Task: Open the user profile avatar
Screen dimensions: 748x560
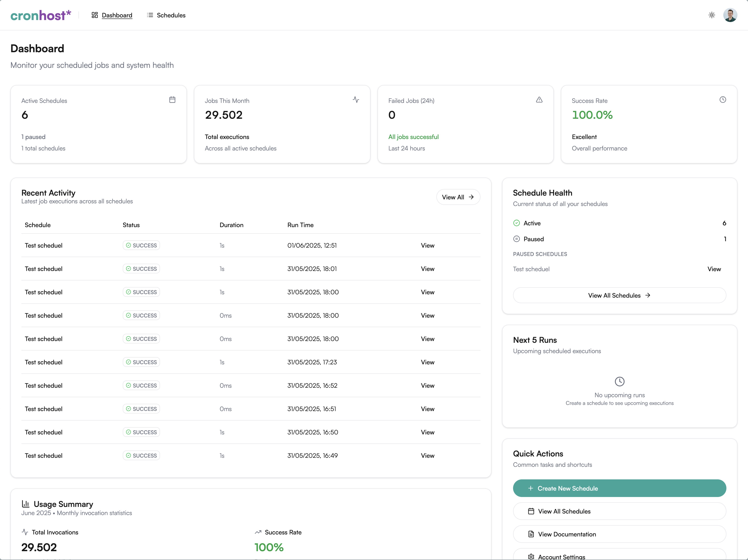Action: [x=730, y=15]
